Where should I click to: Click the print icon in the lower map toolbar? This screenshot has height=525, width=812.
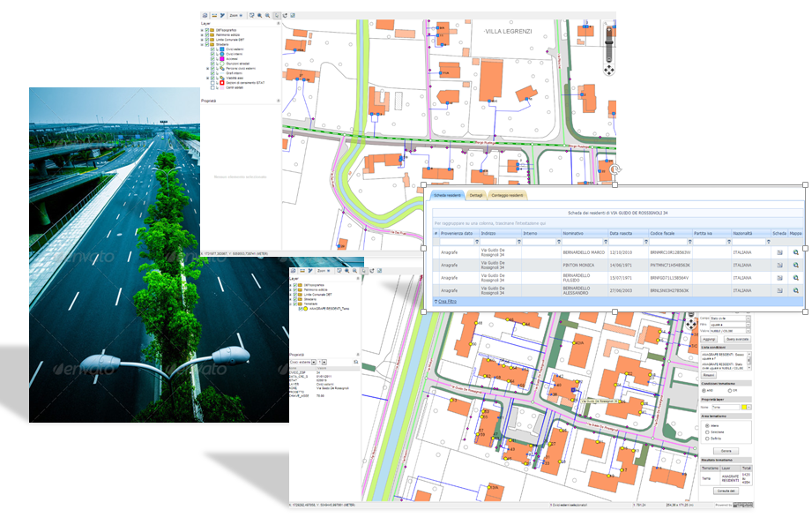(x=293, y=271)
